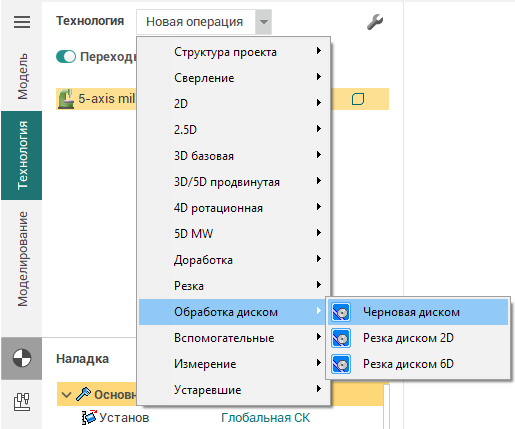Screen dimensions: 515x429
Task: Open the 2D operations submenu
Action: coord(235,104)
